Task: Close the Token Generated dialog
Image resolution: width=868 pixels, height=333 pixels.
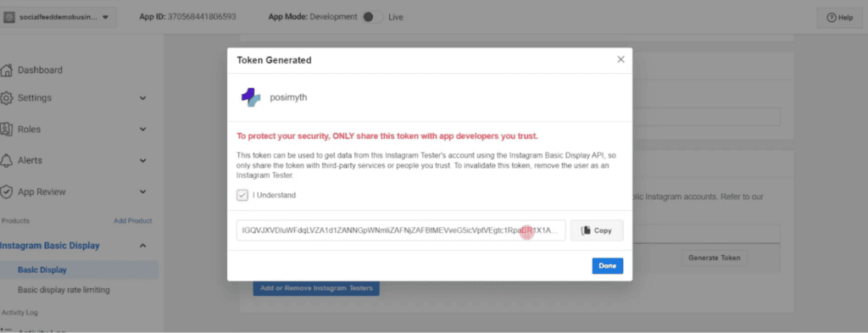Action: (x=620, y=59)
